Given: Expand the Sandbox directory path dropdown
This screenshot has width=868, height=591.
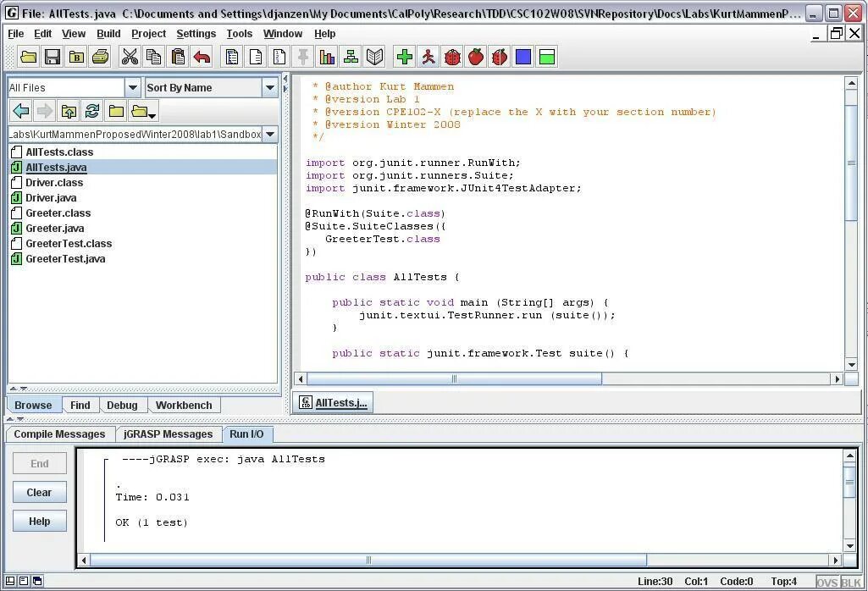Looking at the screenshot, I should tap(269, 134).
